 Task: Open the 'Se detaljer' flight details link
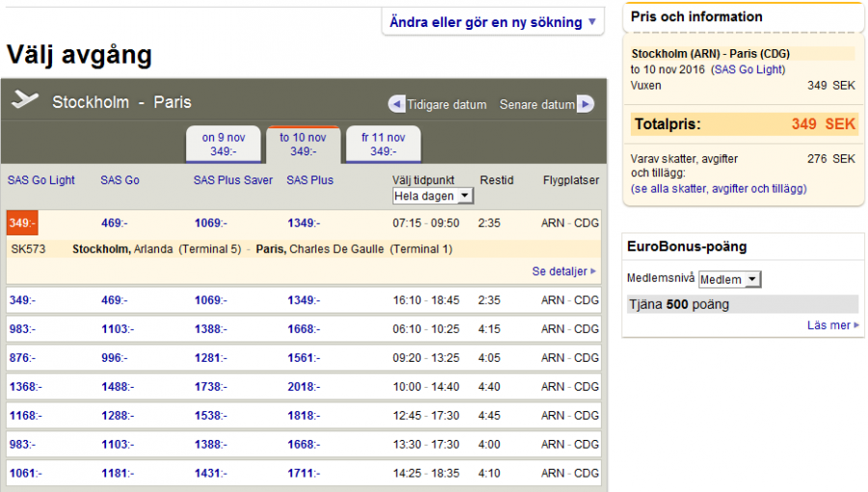(563, 272)
